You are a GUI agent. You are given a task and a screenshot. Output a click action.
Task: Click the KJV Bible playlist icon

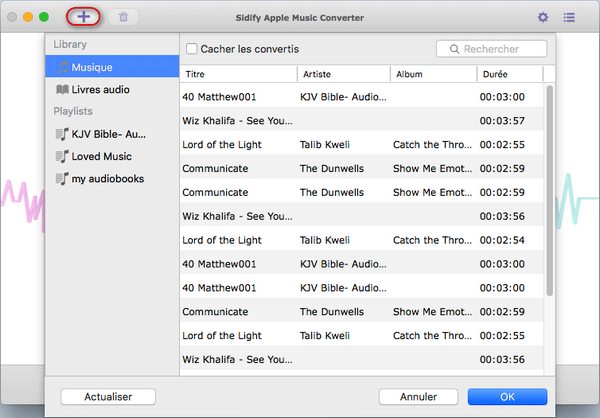coord(61,133)
